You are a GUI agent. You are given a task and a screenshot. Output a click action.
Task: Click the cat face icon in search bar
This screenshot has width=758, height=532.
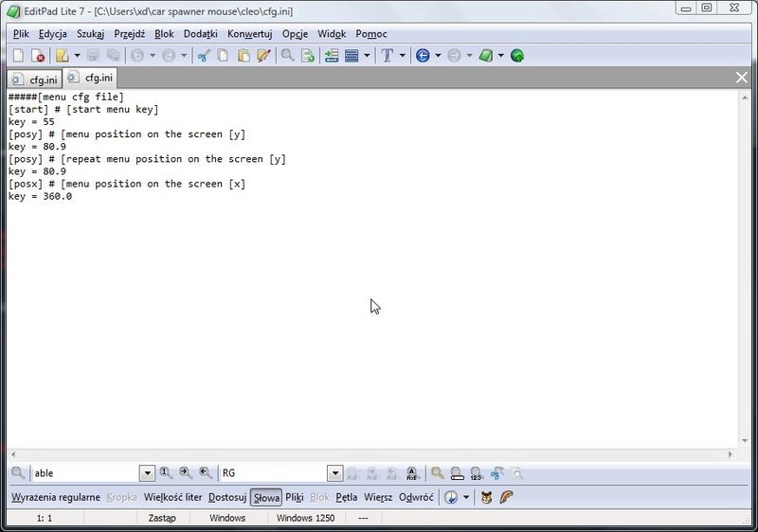[x=486, y=497]
